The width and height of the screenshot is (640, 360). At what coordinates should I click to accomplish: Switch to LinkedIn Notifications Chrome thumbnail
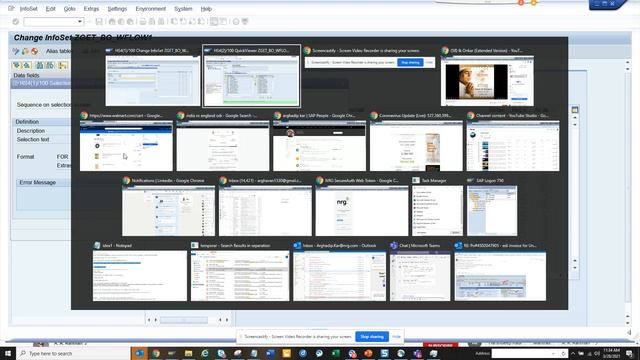[168, 207]
